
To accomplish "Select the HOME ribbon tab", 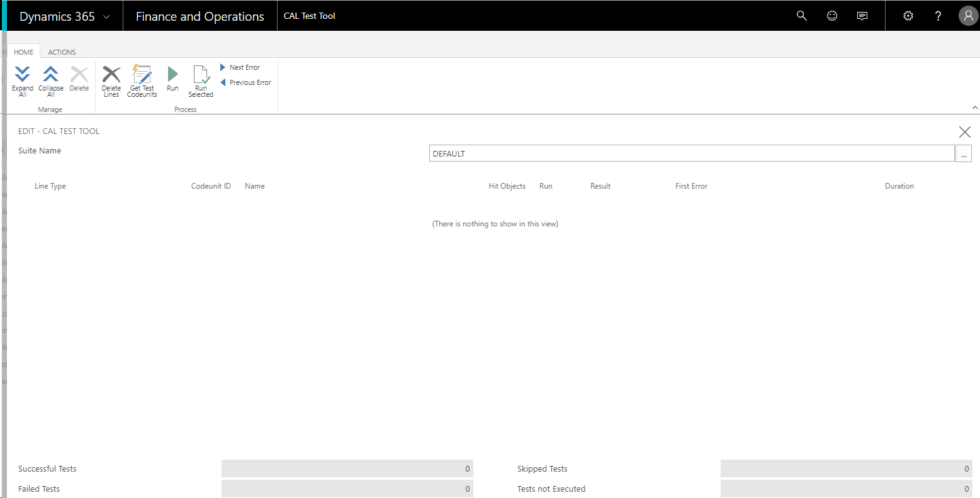I will [24, 52].
